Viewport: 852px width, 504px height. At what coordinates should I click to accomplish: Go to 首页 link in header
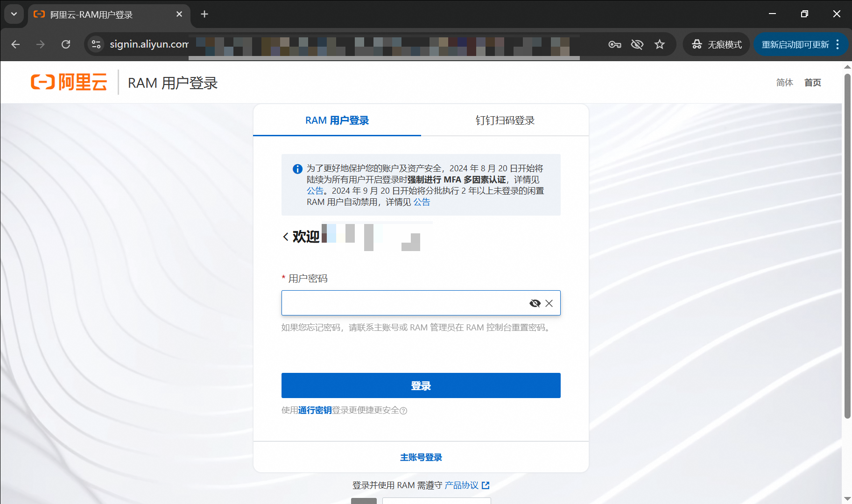tap(813, 83)
